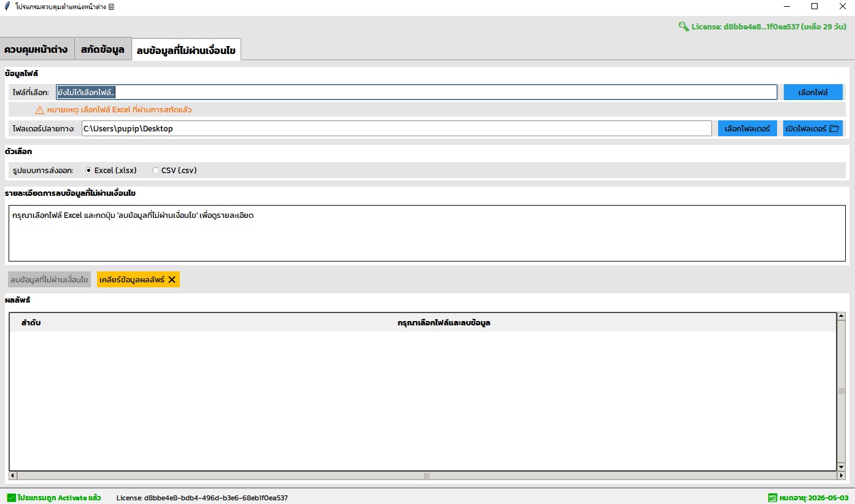Click the scroll left arrow in results
The width and height of the screenshot is (855, 504).
13,475
